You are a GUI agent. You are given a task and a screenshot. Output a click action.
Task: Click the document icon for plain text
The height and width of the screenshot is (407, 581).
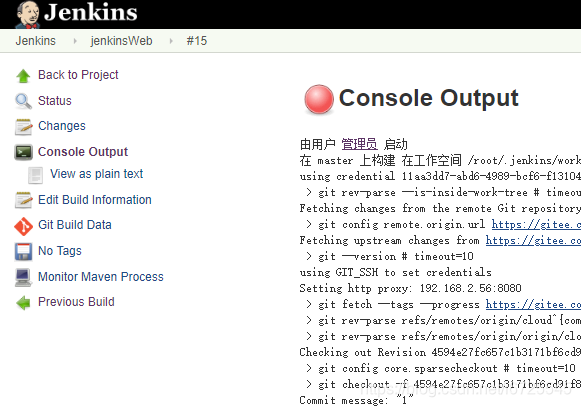click(36, 175)
